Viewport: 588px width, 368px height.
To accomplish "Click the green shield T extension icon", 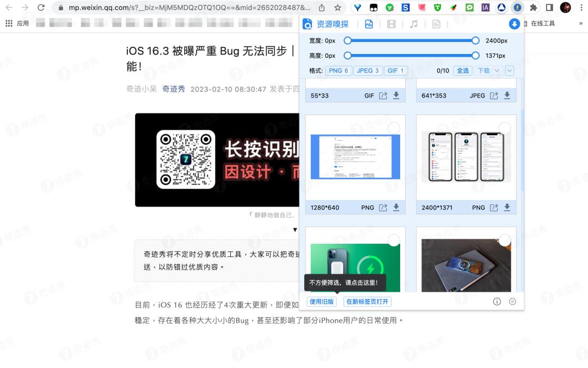I will point(437,8).
